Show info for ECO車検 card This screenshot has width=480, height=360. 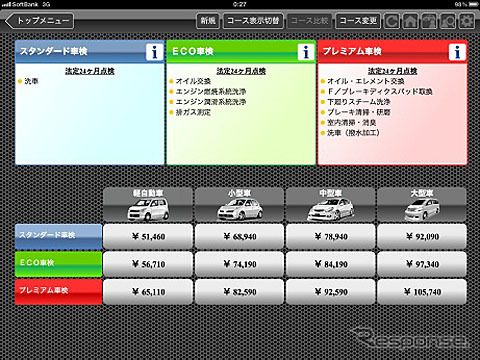[x=306, y=52]
